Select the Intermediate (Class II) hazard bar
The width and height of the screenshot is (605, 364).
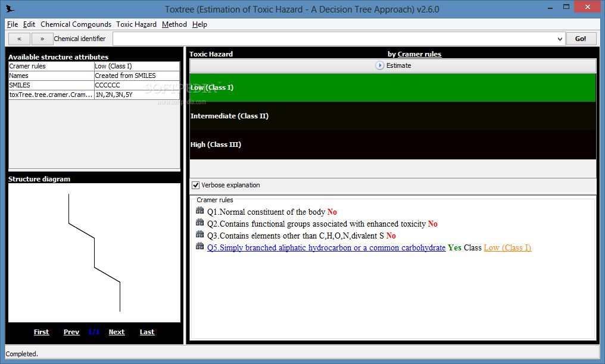393,116
